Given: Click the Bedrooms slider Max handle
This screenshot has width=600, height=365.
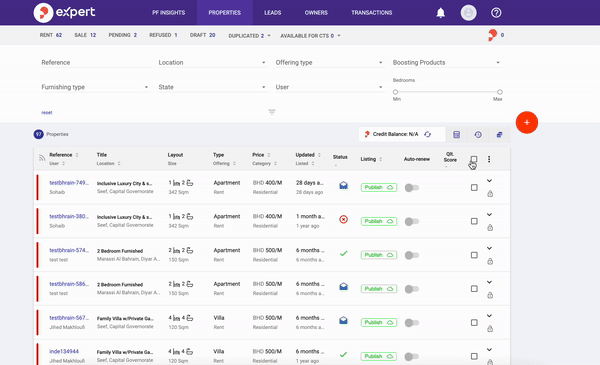Looking at the screenshot, I should [499, 92].
